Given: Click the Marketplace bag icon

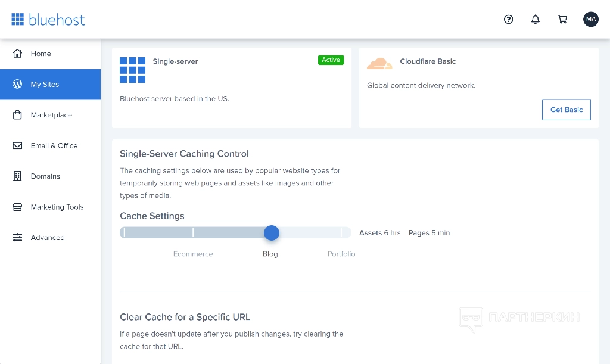Looking at the screenshot, I should [x=18, y=115].
